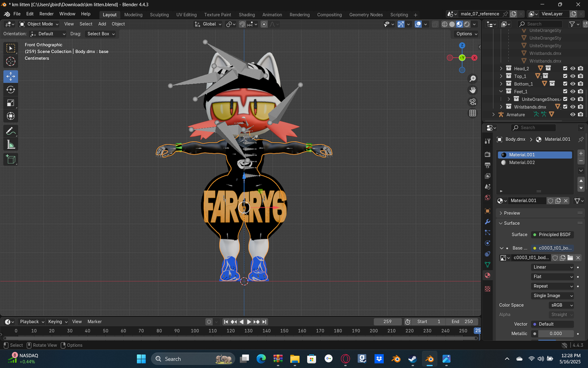This screenshot has height=368, width=588.
Task: Collapse the Feet_1 collection
Action: click(x=501, y=92)
